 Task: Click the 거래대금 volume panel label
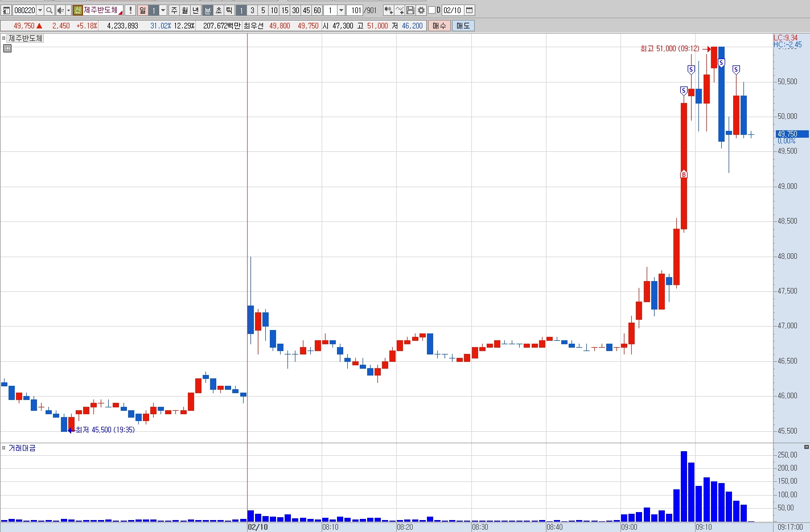click(22, 448)
